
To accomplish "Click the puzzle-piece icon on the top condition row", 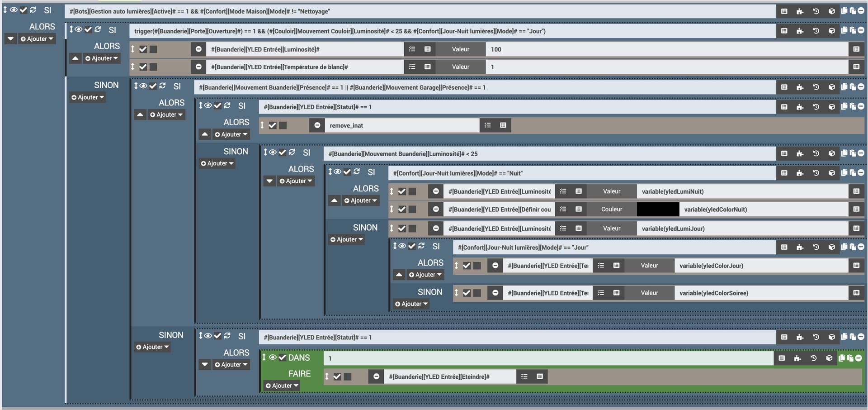I will [x=800, y=11].
